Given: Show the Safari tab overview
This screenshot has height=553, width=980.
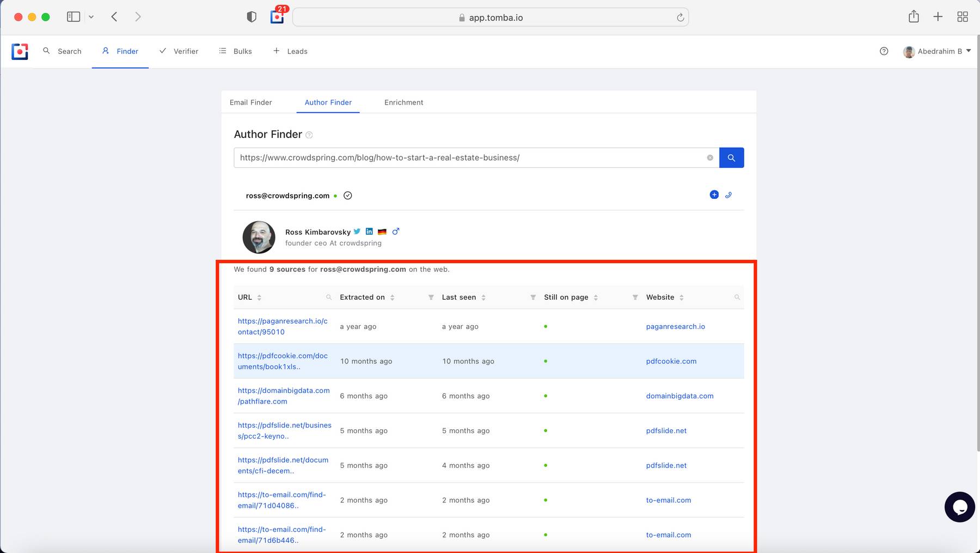Looking at the screenshot, I should pyautogui.click(x=963, y=17).
